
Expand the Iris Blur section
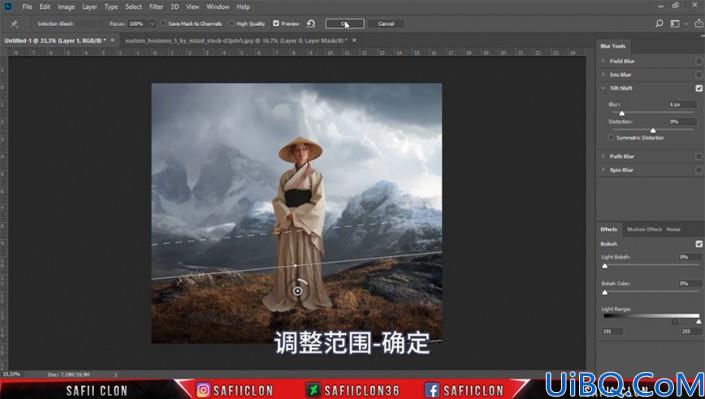(x=603, y=74)
